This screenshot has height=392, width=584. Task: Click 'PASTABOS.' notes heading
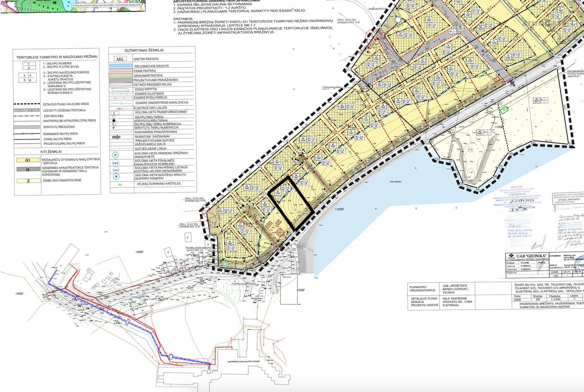click(183, 19)
